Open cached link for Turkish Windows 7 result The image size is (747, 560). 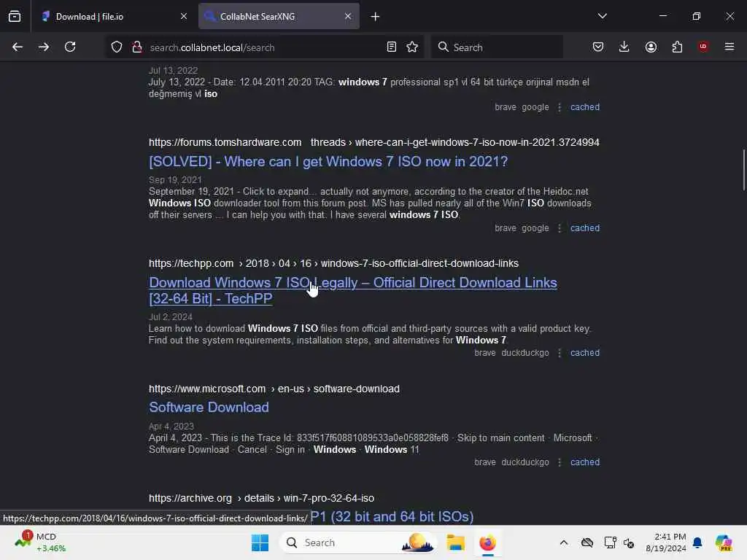[585, 107]
